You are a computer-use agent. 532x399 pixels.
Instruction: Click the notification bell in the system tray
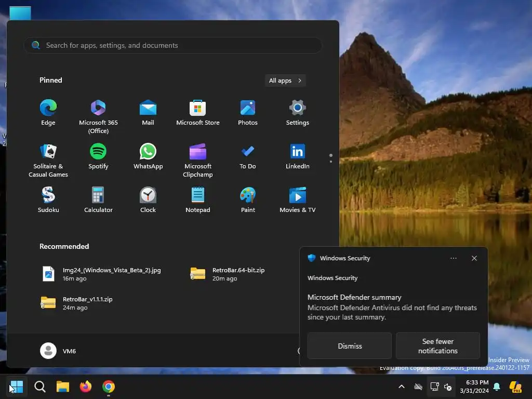497,387
